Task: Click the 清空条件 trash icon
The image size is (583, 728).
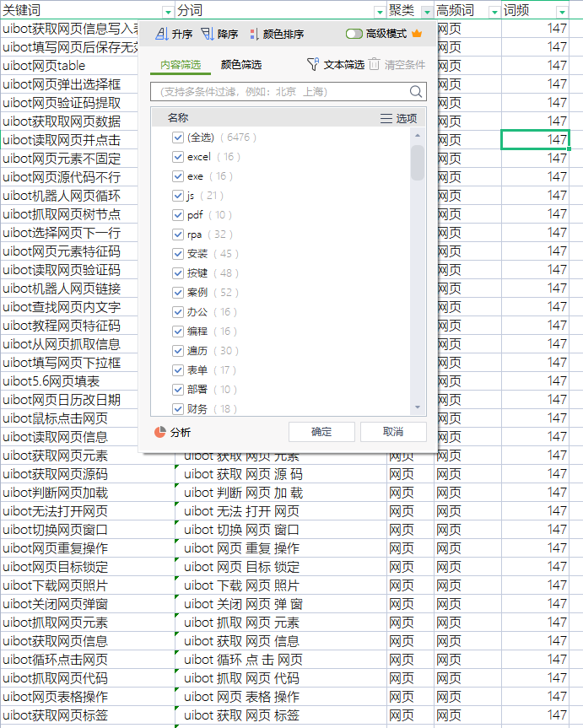Action: coord(375,64)
